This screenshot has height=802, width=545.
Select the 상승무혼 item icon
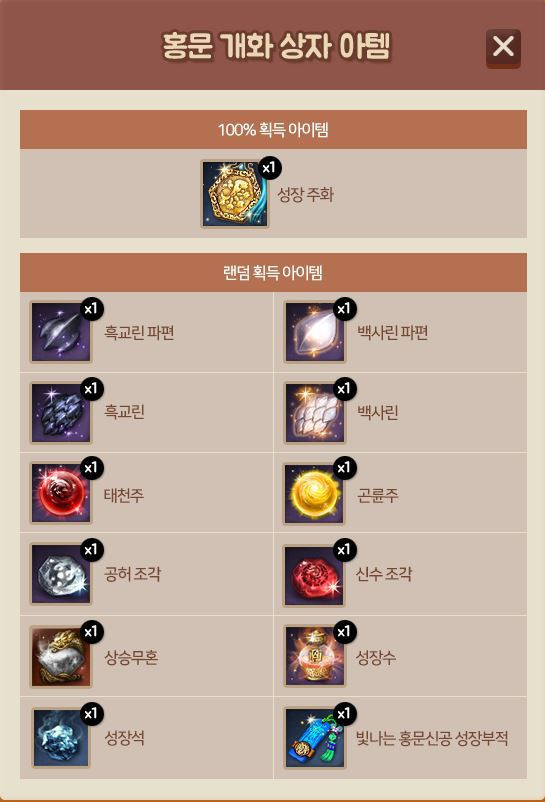tap(61, 656)
